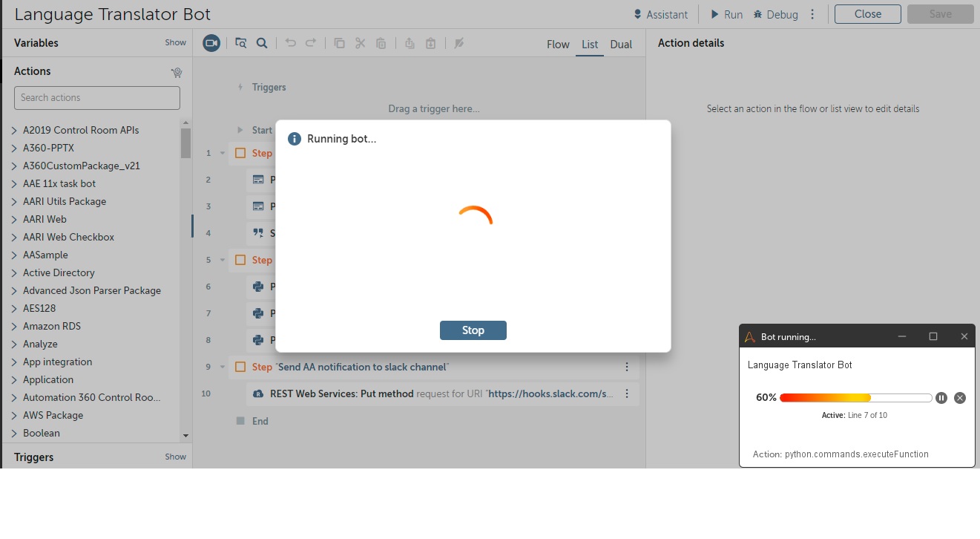This screenshot has height=539, width=980.
Task: Pause the bot in Bot running window
Action: [941, 398]
